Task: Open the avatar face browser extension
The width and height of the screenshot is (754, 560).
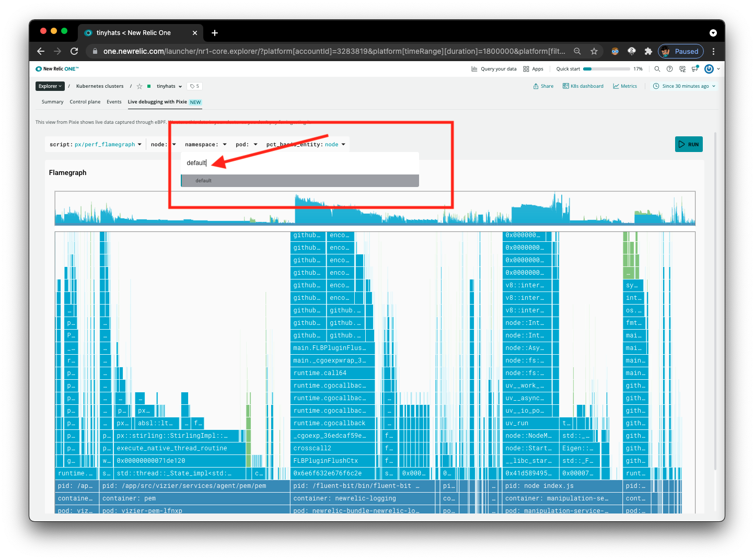Action: pos(615,51)
